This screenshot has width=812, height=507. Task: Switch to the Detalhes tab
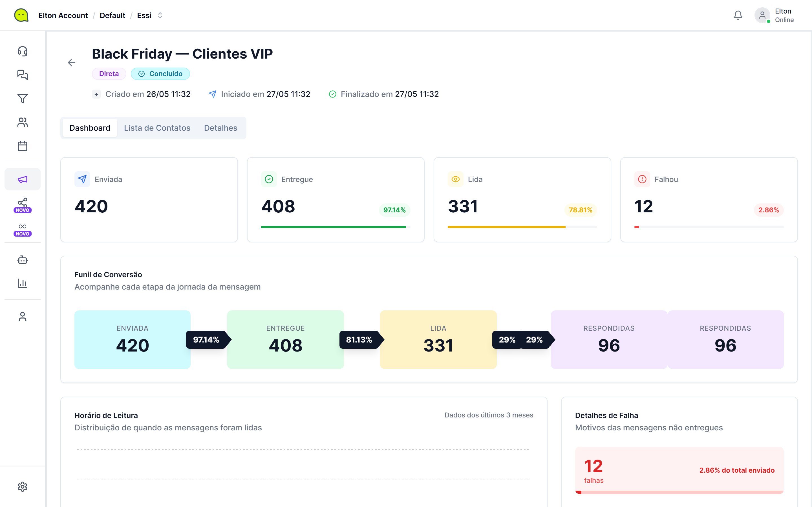coord(220,128)
